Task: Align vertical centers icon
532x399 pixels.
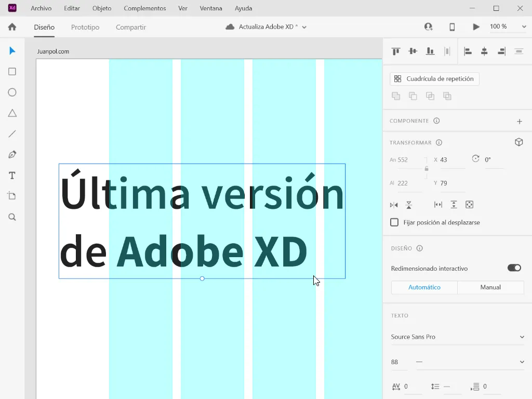Action: [x=413, y=51]
